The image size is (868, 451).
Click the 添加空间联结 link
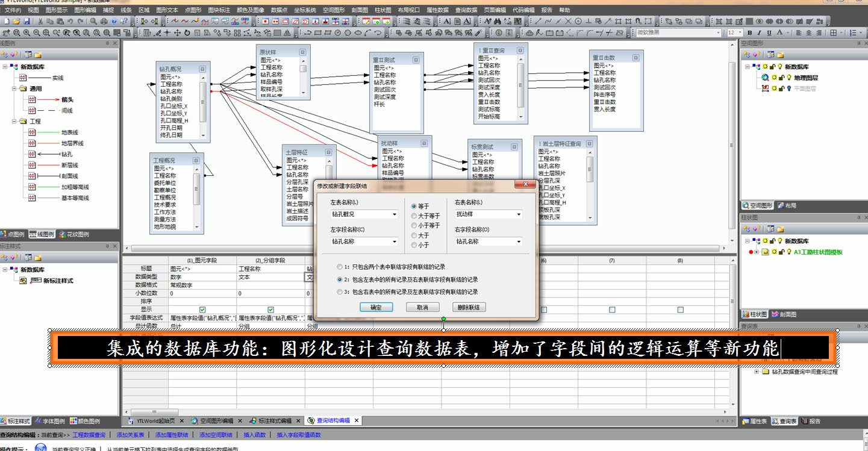pyautogui.click(x=216, y=435)
